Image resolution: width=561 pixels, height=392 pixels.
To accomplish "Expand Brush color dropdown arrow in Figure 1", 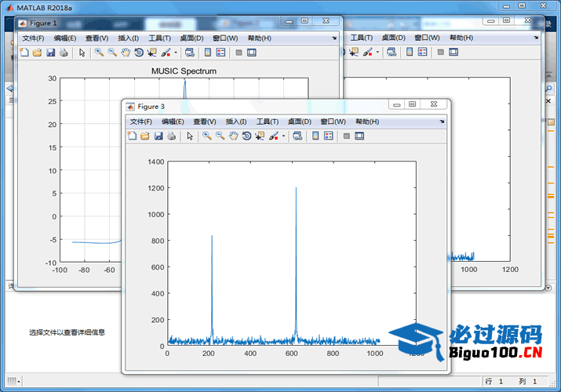I will point(176,53).
